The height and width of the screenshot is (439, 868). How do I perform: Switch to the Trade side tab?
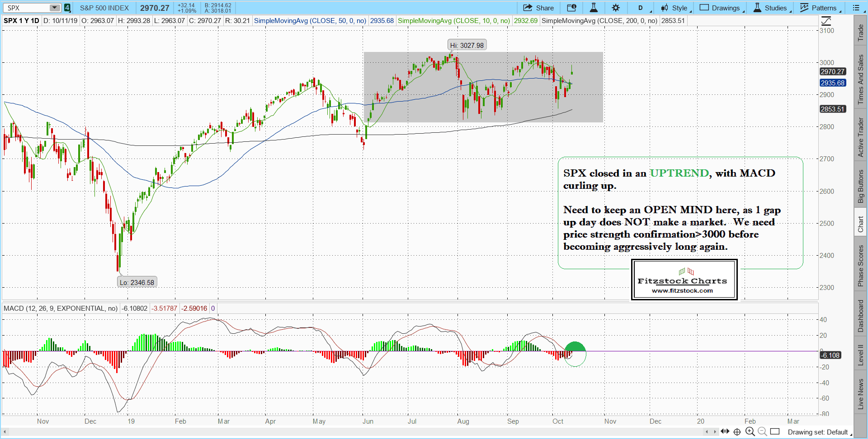point(860,33)
